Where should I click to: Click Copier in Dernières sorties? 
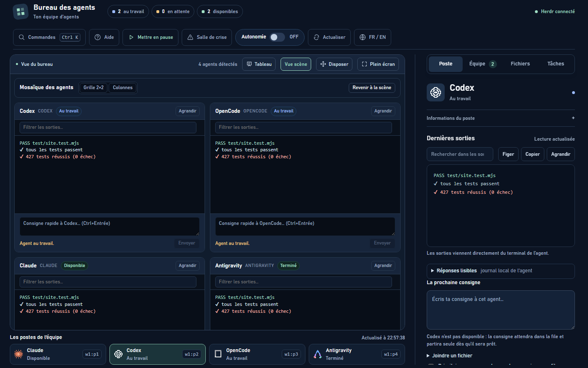click(532, 154)
